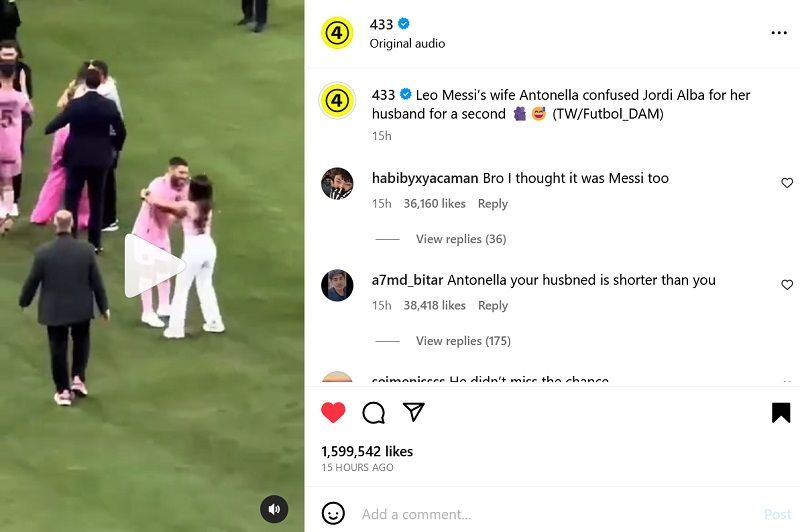The height and width of the screenshot is (532, 800).
Task: Reply to habibyxyacaman's comment
Action: click(492, 204)
